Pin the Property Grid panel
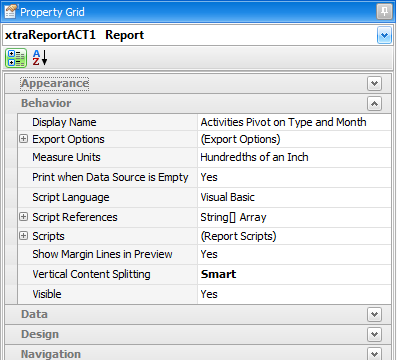This screenshot has height=360, width=399. pos(384,12)
